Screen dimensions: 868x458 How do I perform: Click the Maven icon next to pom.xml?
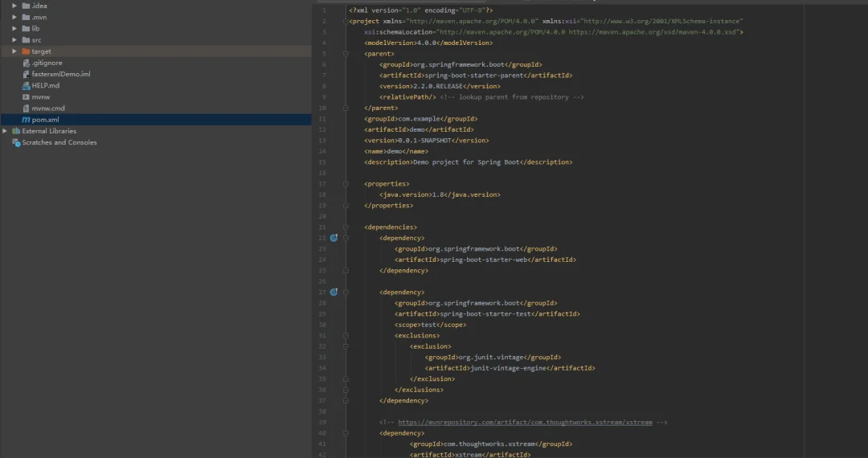click(x=26, y=120)
